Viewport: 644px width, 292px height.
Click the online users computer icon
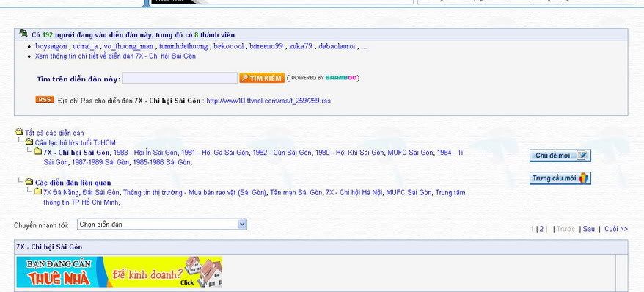[x=23, y=34]
